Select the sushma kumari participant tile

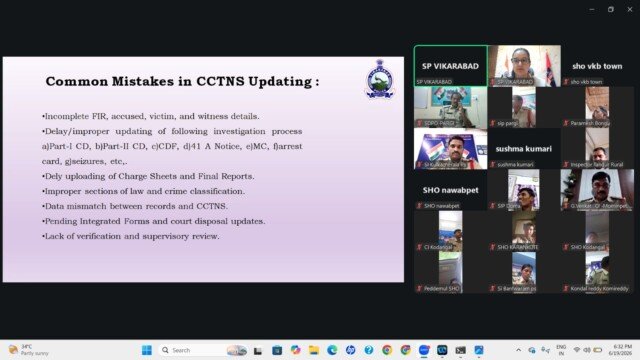pos(524,149)
